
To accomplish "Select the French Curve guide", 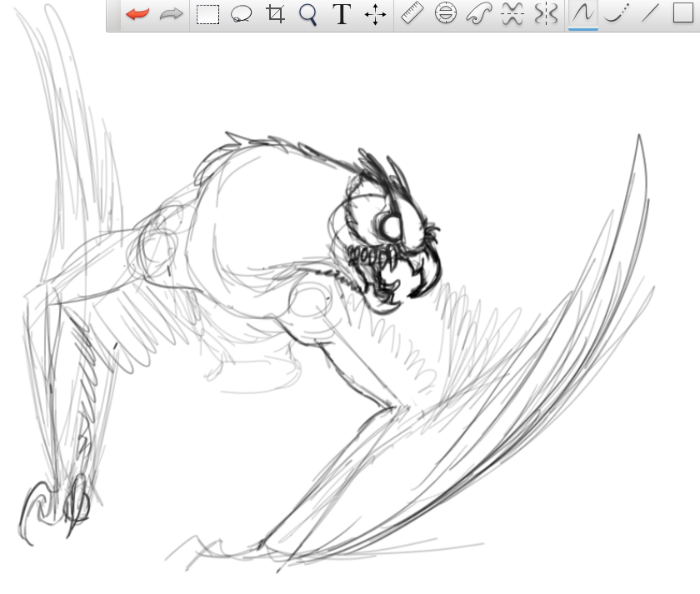I will (x=479, y=13).
